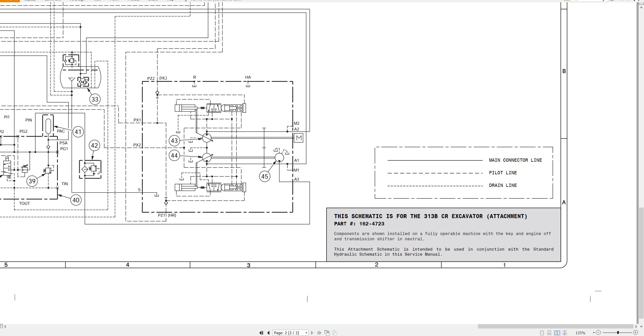Screen dimensions: 644x336
Task: Click grid column number 3
Action: click(x=249, y=265)
